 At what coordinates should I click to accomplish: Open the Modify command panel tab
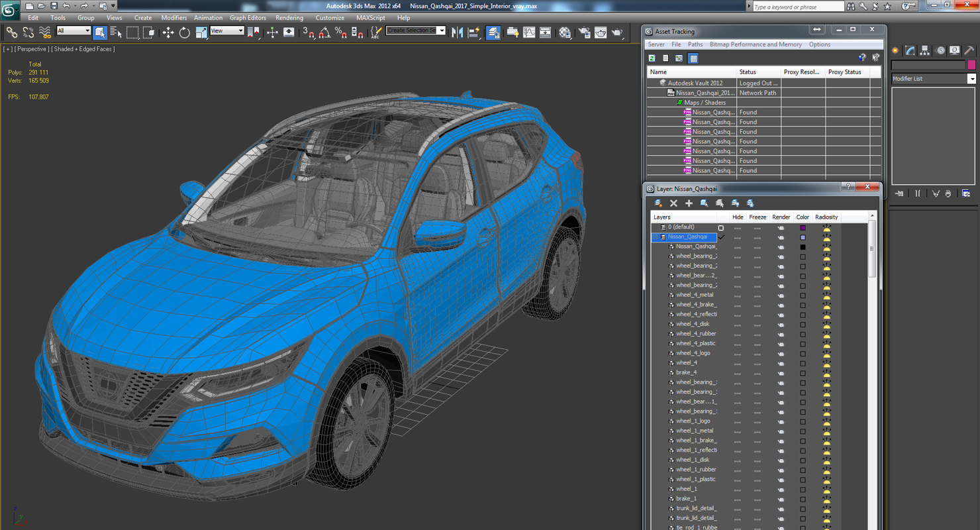[x=910, y=50]
